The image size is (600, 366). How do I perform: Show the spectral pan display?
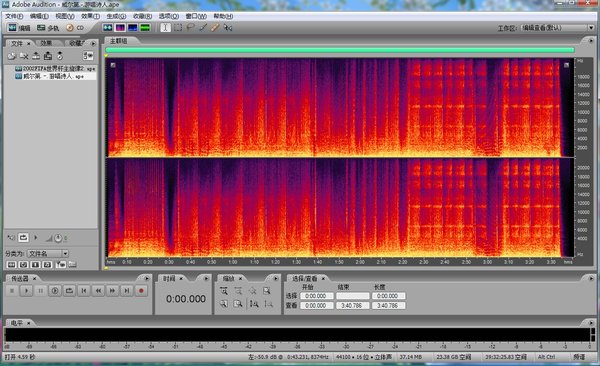pyautogui.click(x=132, y=28)
